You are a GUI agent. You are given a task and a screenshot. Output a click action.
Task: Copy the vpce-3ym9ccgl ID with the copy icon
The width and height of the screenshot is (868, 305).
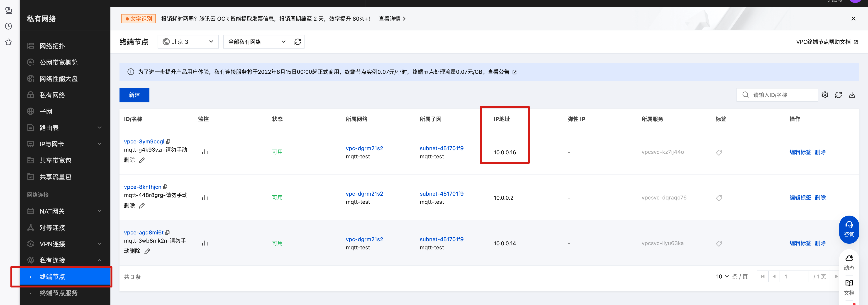[168, 141]
